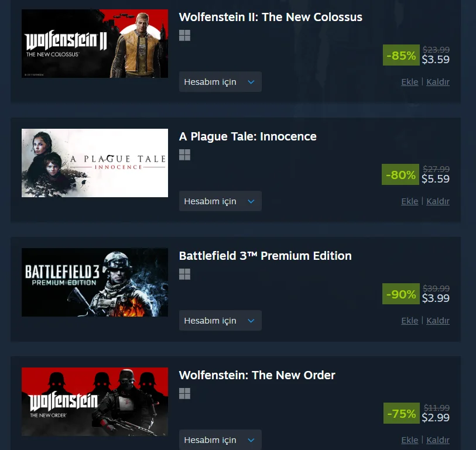Open Wolfenstein II: The New Colossus cover image
The height and width of the screenshot is (450, 476).
coord(95,44)
